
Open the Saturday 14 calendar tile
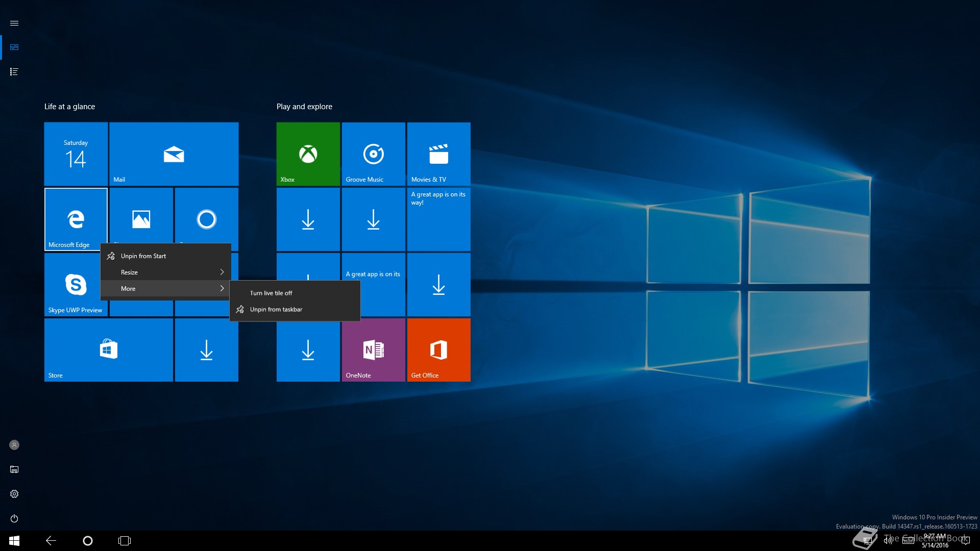(x=76, y=154)
